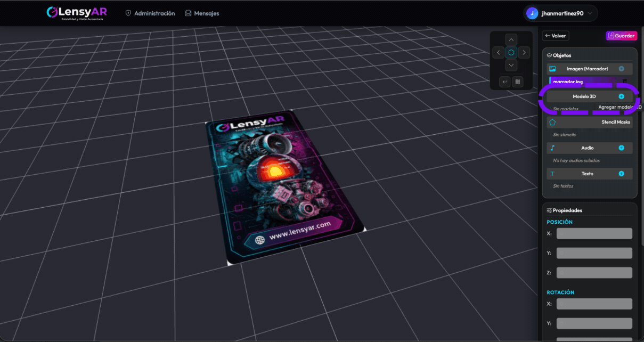This screenshot has height=342, width=644.
Task: Delete marcador.jpg with the trash icon
Action: click(625, 82)
